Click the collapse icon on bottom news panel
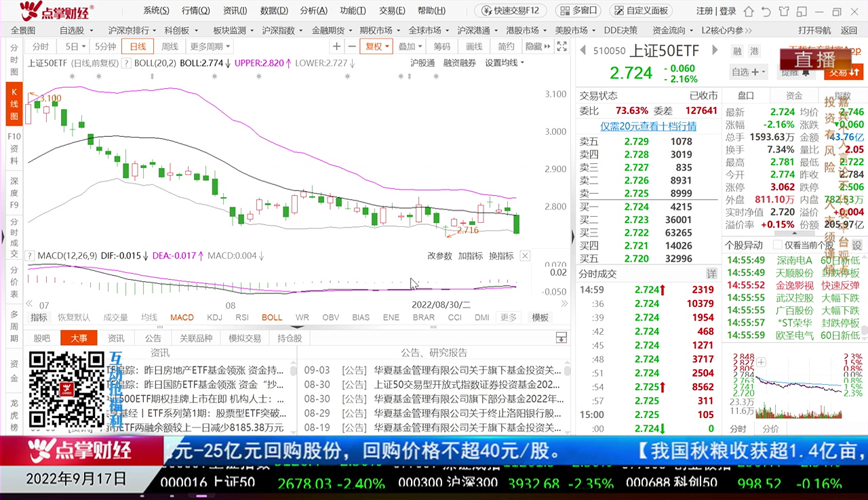Image resolution: width=868 pixels, height=500 pixels. (x=561, y=337)
